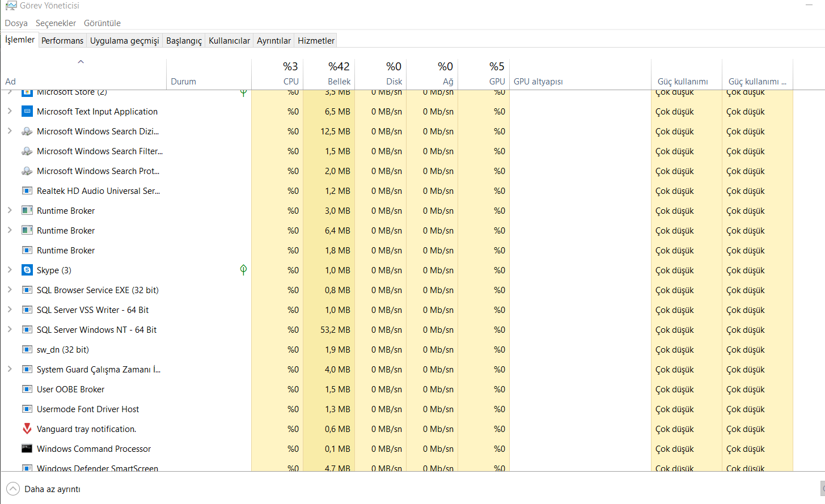The height and width of the screenshot is (504, 825).
Task: Click the sw_dn (32 bit) process icon
Action: point(27,350)
